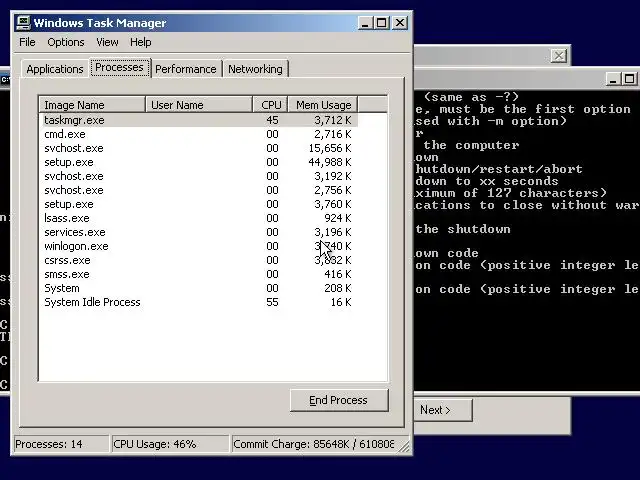This screenshot has width=640, height=480.
Task: Click the End Process button
Action: tap(339, 400)
